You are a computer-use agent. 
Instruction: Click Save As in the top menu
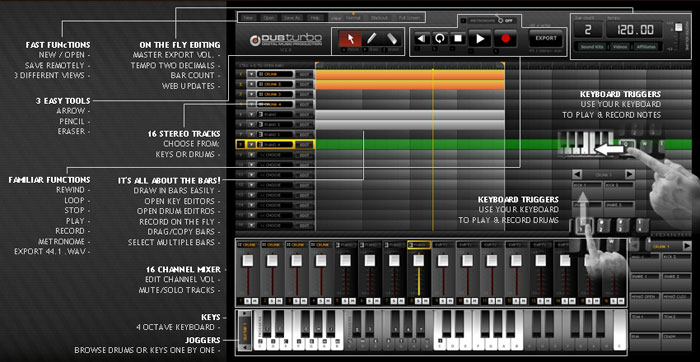pos(292,18)
